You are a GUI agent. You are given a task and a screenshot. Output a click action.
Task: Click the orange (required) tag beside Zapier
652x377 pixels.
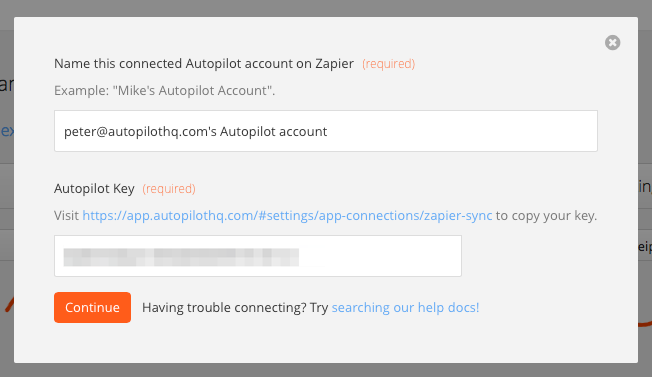click(x=389, y=64)
